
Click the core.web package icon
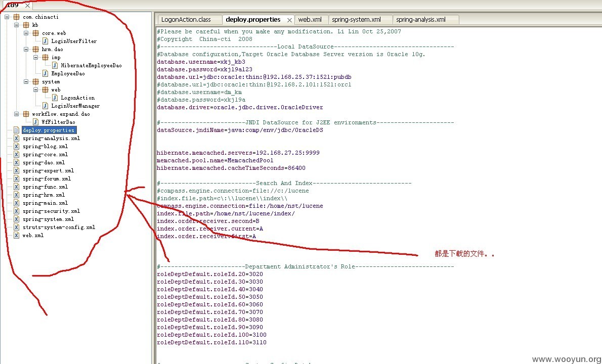click(x=36, y=33)
